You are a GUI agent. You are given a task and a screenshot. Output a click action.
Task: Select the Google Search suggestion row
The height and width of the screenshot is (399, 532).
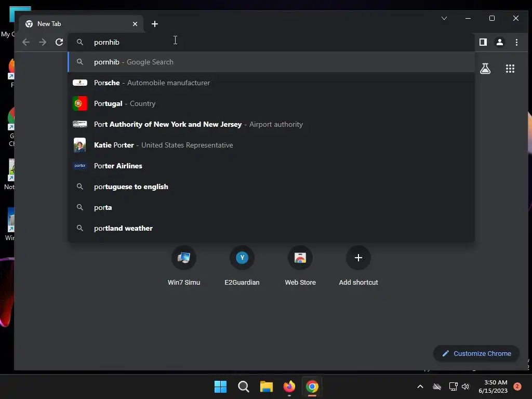(x=271, y=62)
